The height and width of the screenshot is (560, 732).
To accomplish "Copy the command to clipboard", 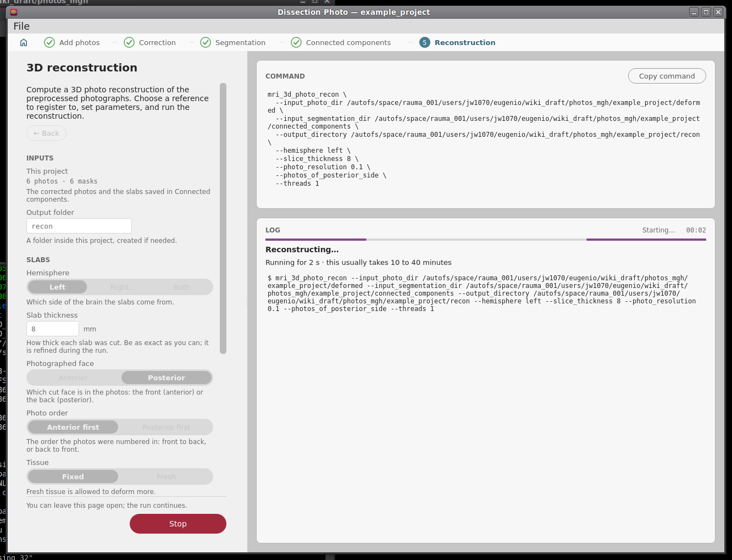I will 667,76.
